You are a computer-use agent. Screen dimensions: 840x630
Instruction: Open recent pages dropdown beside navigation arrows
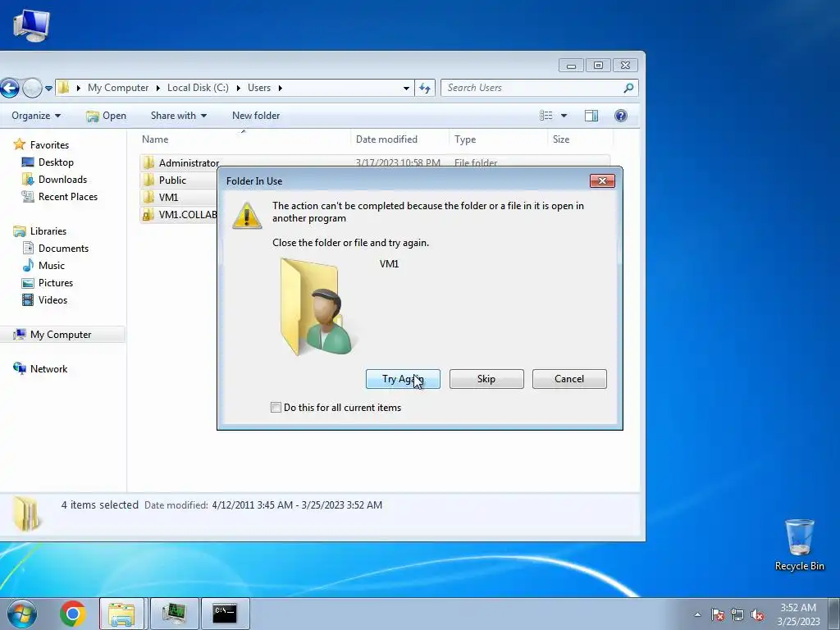pos(48,88)
